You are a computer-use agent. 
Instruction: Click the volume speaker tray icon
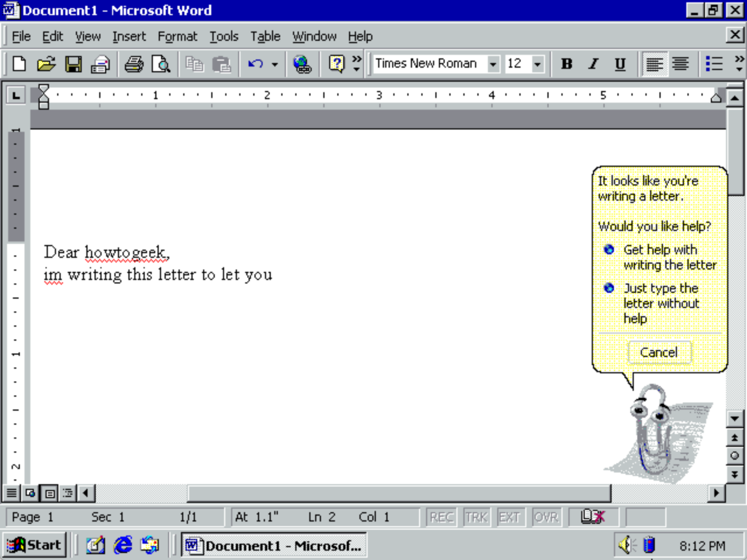pyautogui.click(x=627, y=545)
